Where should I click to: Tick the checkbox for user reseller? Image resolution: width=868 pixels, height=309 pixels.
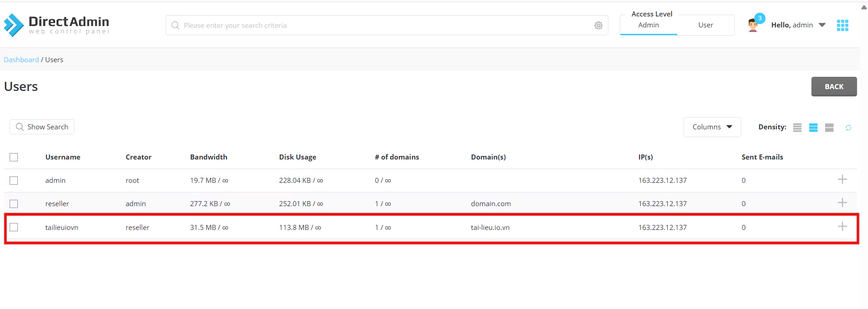click(x=14, y=204)
